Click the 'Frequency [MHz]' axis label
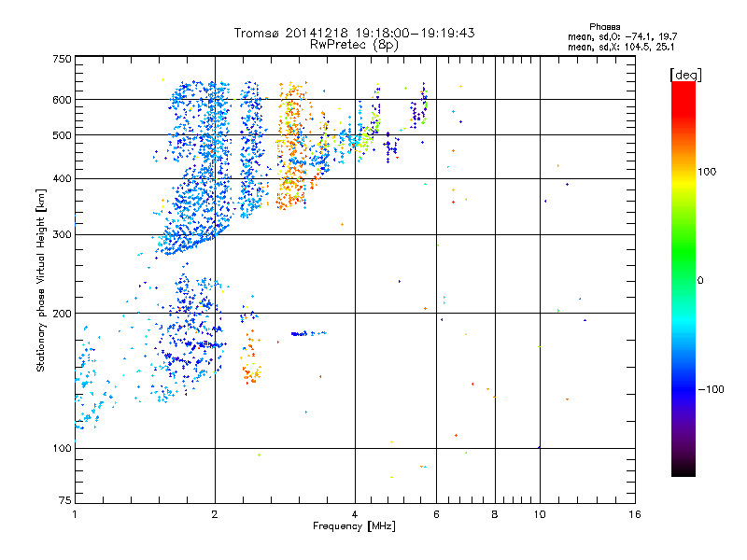Image resolution: width=747 pixels, height=560 pixels. click(x=354, y=526)
